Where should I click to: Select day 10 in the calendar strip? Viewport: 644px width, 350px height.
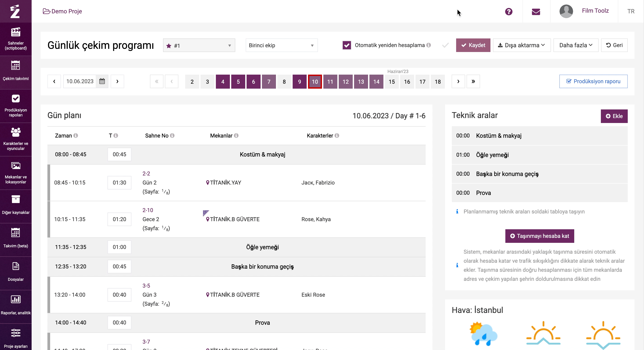coord(315,81)
